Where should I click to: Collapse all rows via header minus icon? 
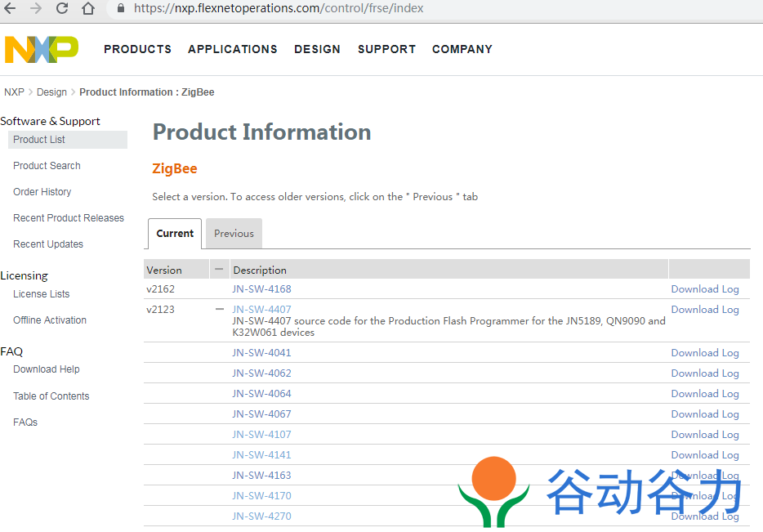point(219,269)
